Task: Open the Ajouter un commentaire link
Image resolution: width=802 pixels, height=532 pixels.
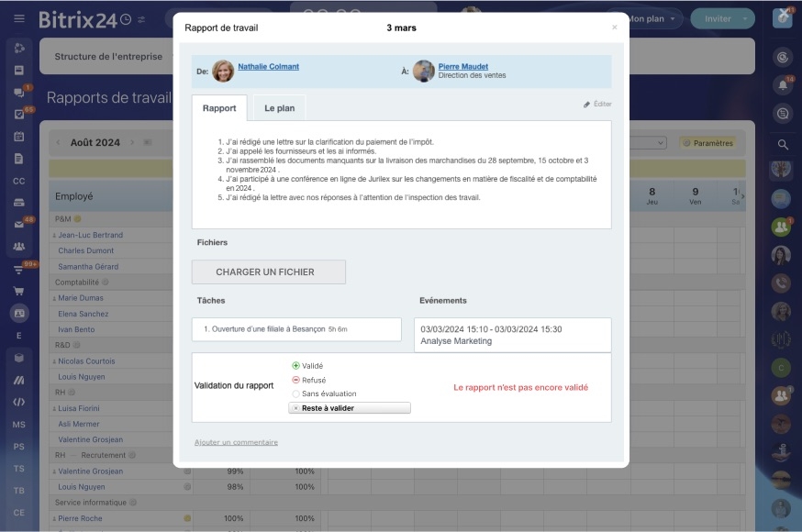Action: pyautogui.click(x=237, y=442)
